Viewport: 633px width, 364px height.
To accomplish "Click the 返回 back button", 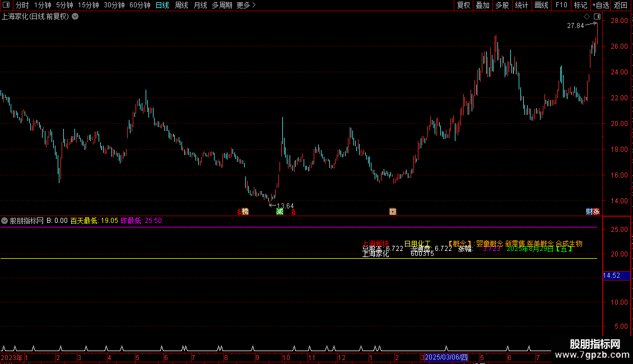I will 621,5.
